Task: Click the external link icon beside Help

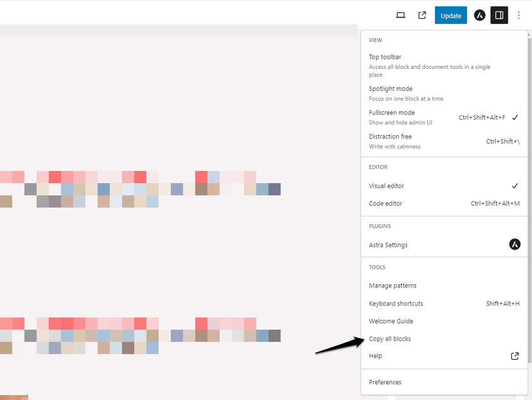Action: [514, 356]
